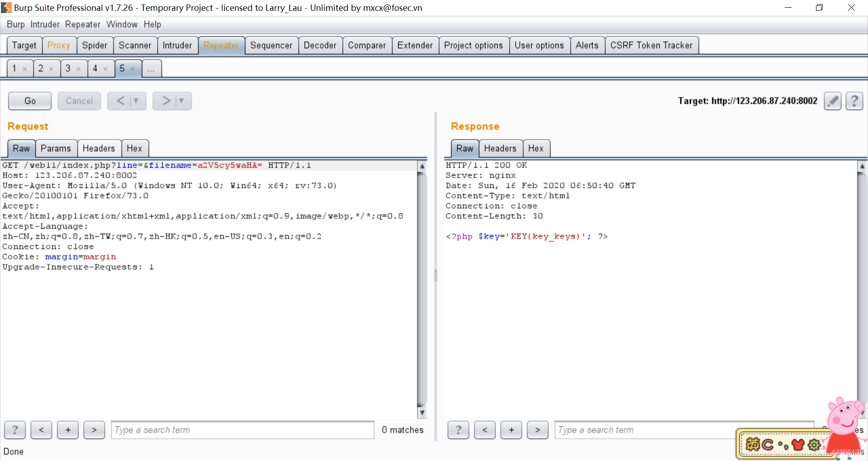Open the Repeater help question mark icon
868x461 pixels.
pyautogui.click(x=854, y=101)
